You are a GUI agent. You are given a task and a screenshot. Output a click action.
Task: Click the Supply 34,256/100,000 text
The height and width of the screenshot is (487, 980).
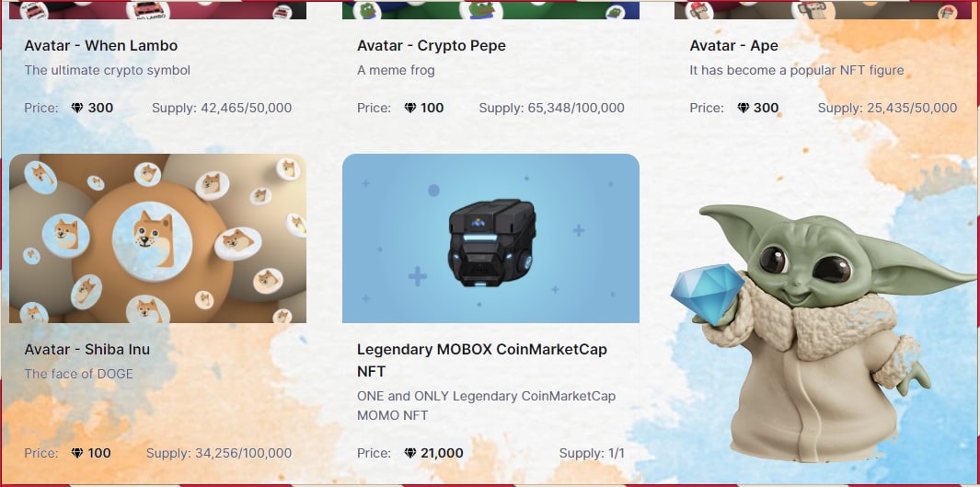[x=219, y=453]
